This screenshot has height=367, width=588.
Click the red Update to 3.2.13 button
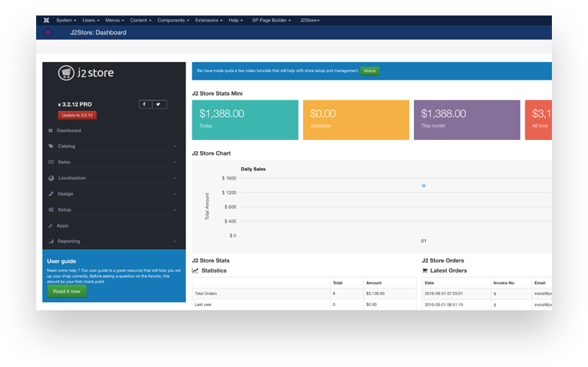click(x=77, y=115)
